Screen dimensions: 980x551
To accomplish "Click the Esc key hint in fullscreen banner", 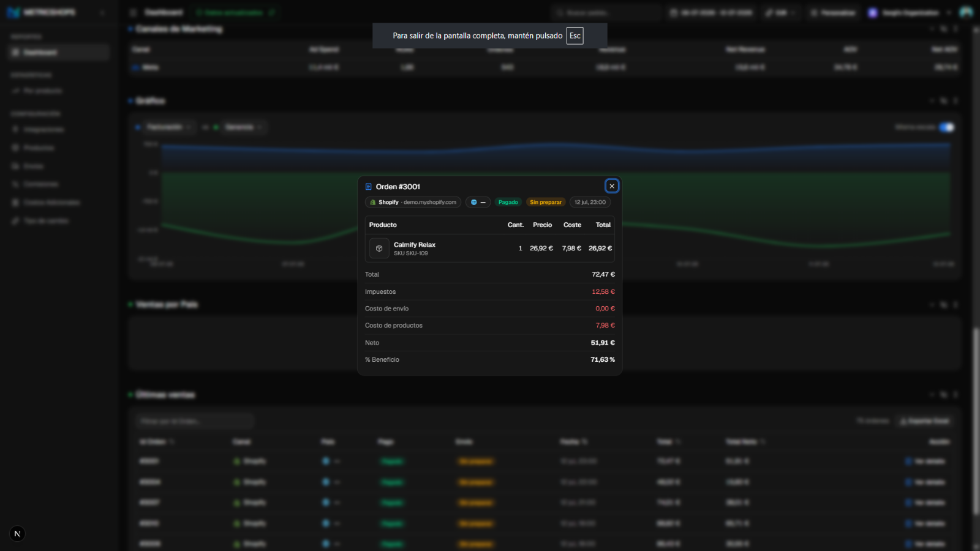I will pos(575,36).
